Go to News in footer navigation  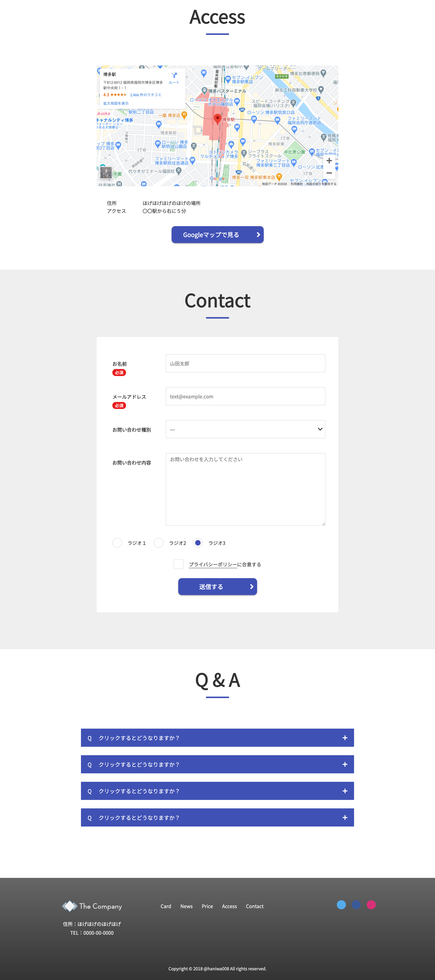tap(186, 906)
